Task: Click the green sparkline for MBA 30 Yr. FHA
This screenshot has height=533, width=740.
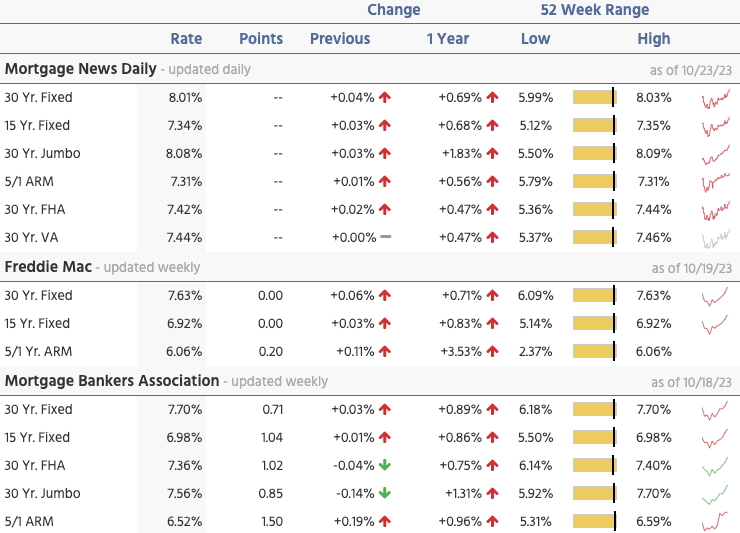Action: click(716, 466)
